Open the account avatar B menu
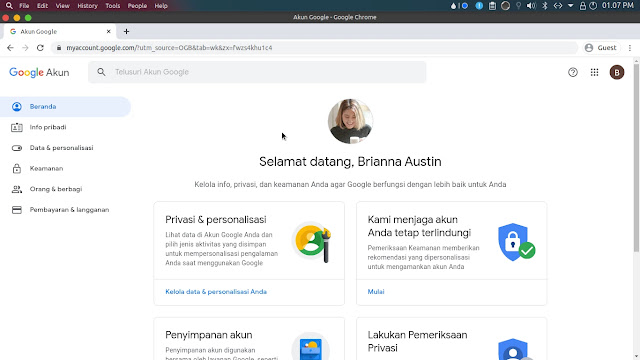640x360 pixels. pos(617,72)
